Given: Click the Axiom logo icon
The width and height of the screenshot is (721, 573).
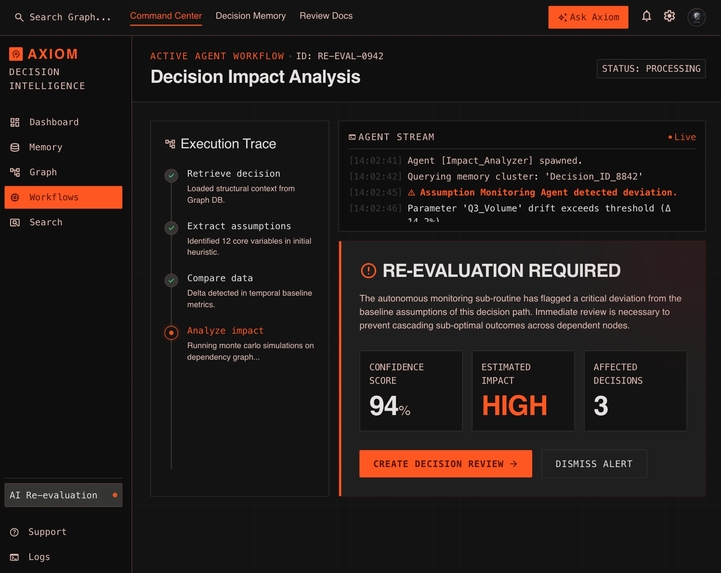Looking at the screenshot, I should [x=16, y=54].
